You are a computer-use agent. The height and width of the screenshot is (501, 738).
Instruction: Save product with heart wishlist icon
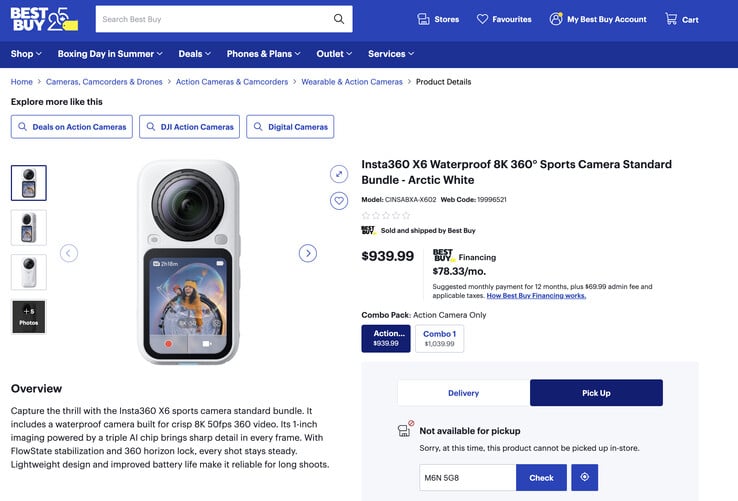339,201
